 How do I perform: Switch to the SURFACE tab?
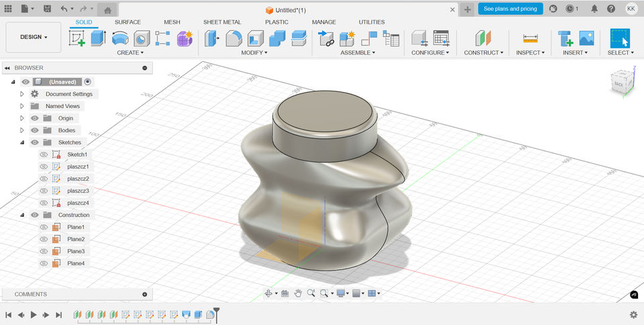pos(127,22)
